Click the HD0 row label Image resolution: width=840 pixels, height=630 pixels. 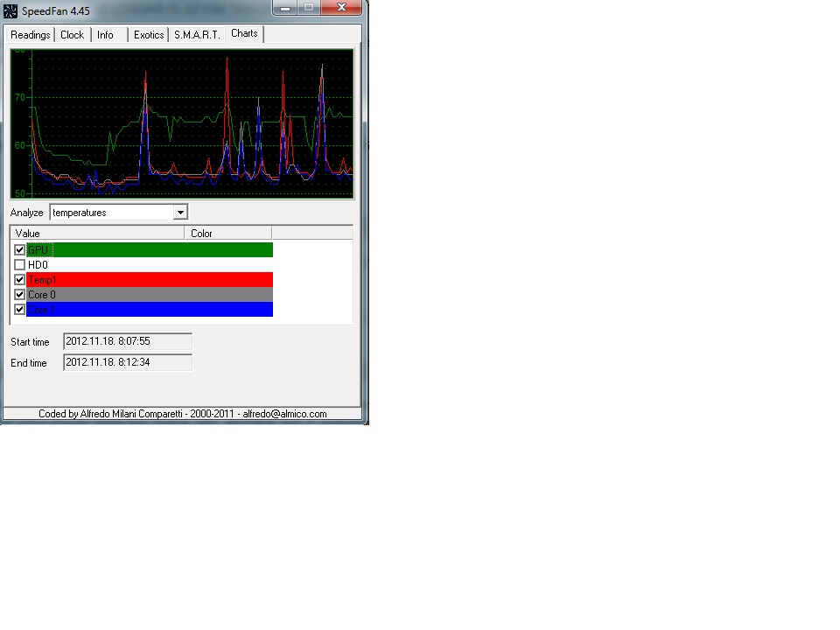[38, 264]
